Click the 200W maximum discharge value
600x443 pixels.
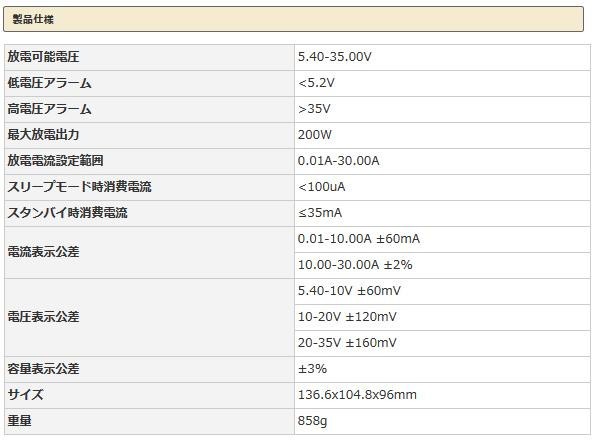(313, 135)
